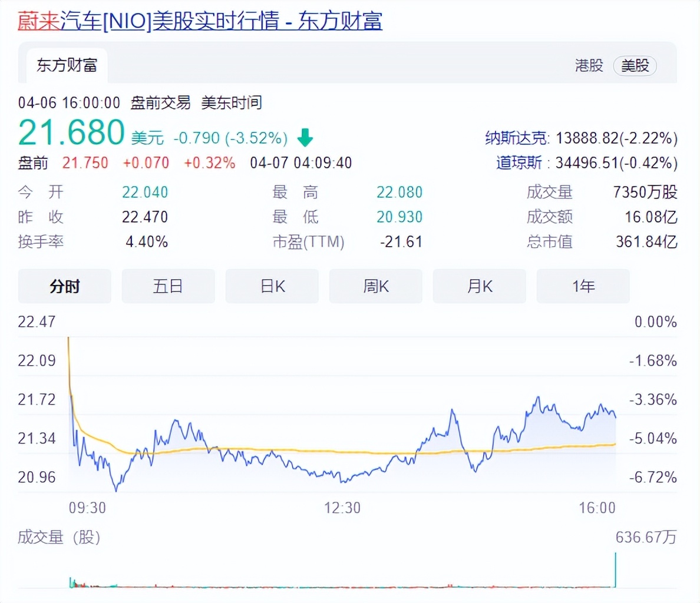Select the 东方财富 tab
Screen dimensions: 700x603
[x=67, y=65]
